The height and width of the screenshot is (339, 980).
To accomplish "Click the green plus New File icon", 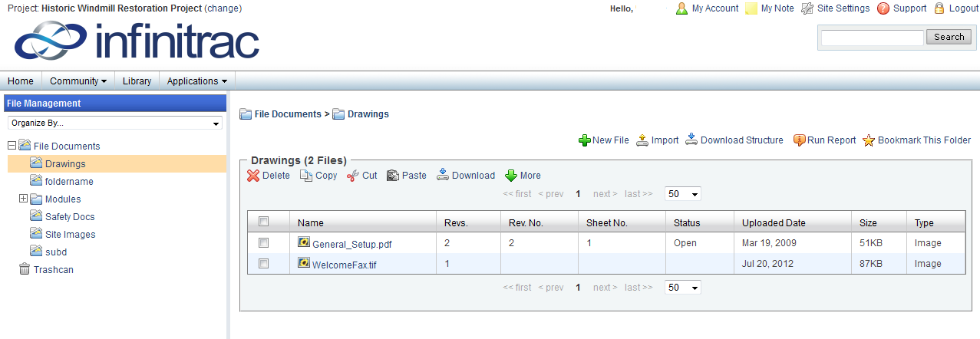I will [x=584, y=140].
